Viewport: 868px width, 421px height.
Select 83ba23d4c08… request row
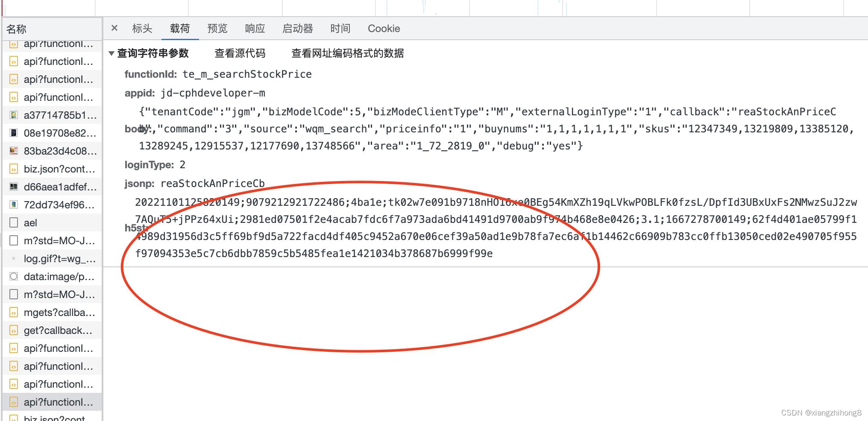(x=52, y=151)
